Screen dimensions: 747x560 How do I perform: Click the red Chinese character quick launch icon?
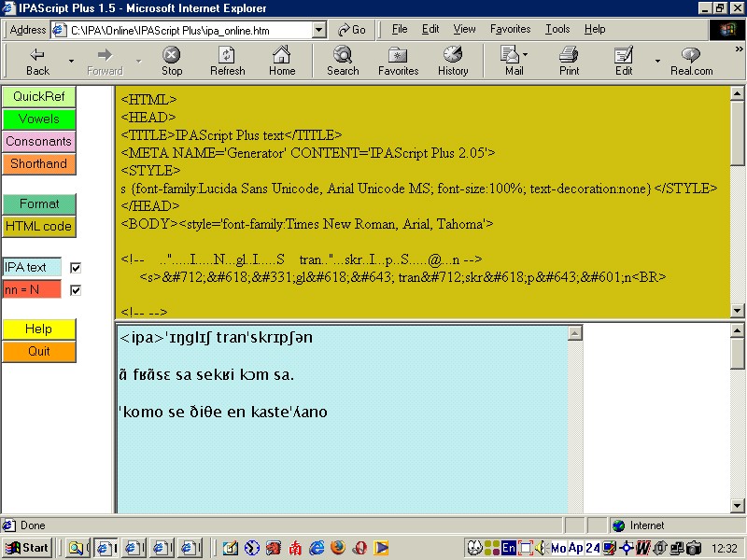[x=295, y=548]
